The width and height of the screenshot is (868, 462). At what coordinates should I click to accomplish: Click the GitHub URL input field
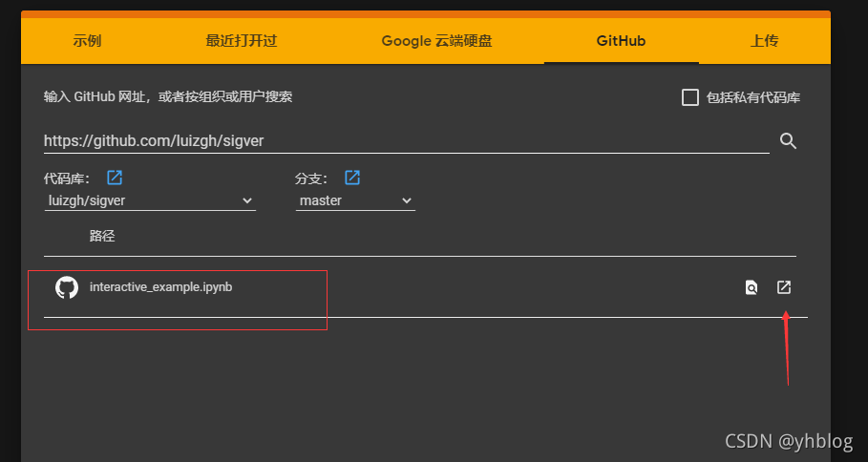tap(407, 140)
